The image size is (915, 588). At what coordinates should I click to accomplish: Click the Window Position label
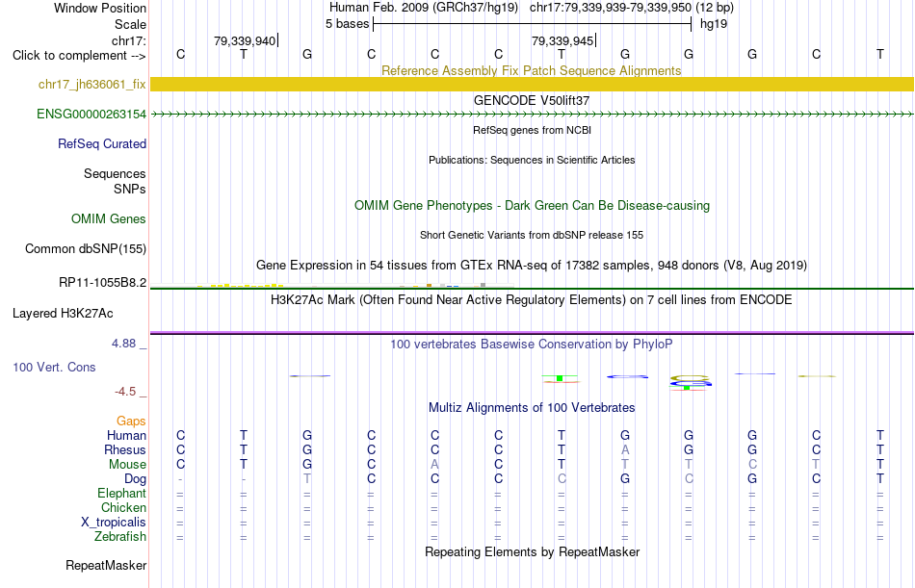pos(100,8)
